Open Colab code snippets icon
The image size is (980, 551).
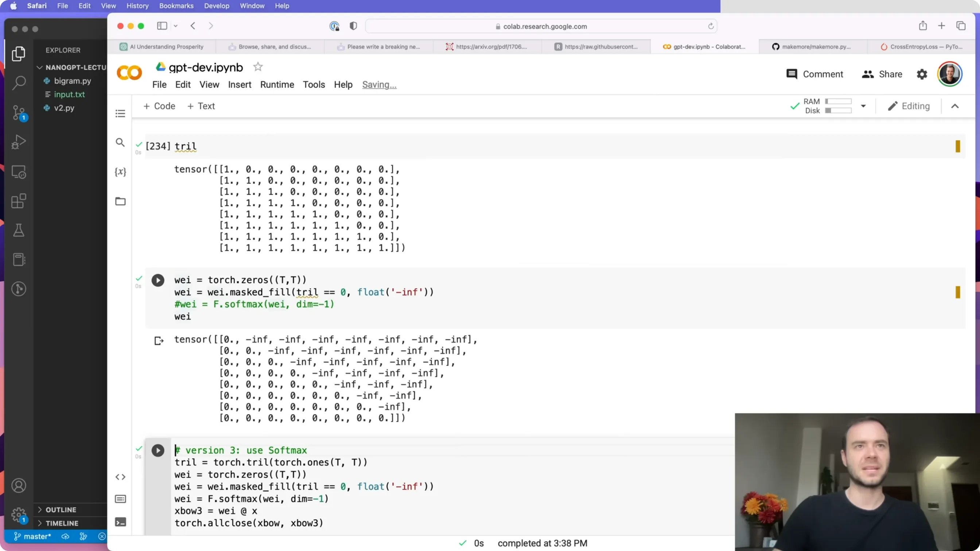(x=120, y=477)
